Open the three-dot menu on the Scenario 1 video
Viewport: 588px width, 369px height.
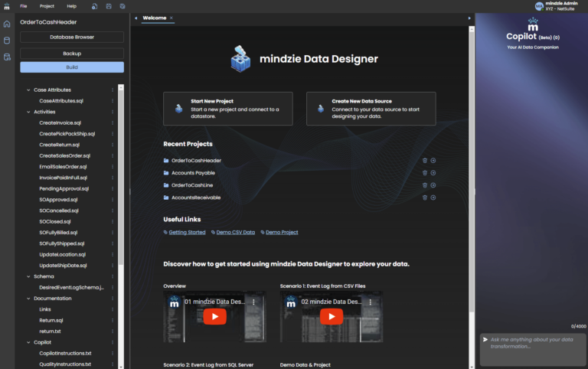click(371, 302)
